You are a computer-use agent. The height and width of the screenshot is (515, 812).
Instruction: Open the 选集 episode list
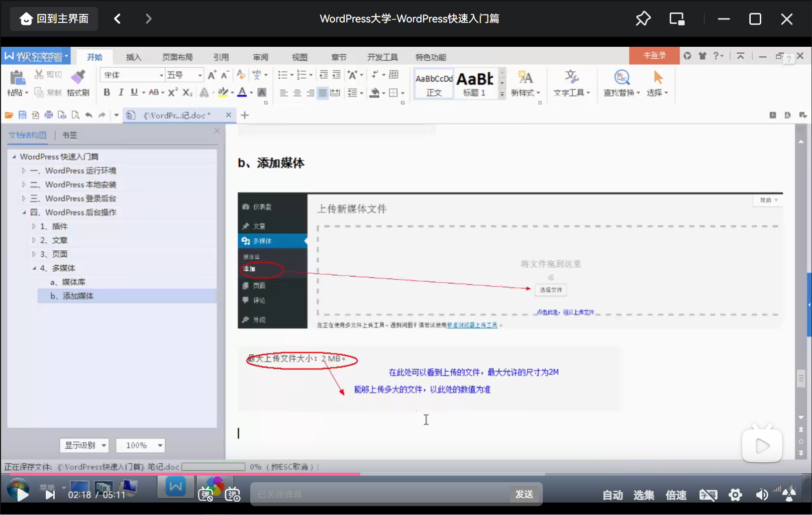pos(644,495)
